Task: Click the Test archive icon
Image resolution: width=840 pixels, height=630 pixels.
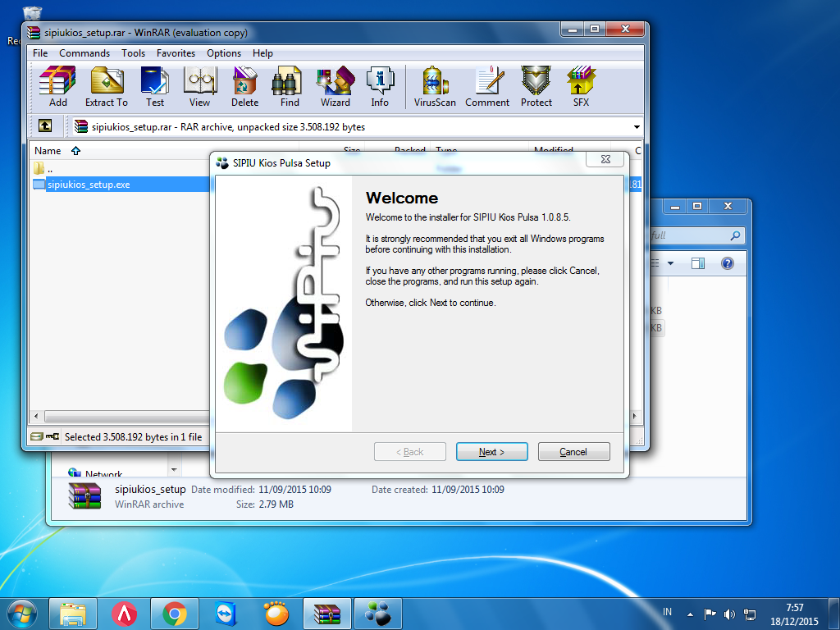Action: tap(155, 86)
